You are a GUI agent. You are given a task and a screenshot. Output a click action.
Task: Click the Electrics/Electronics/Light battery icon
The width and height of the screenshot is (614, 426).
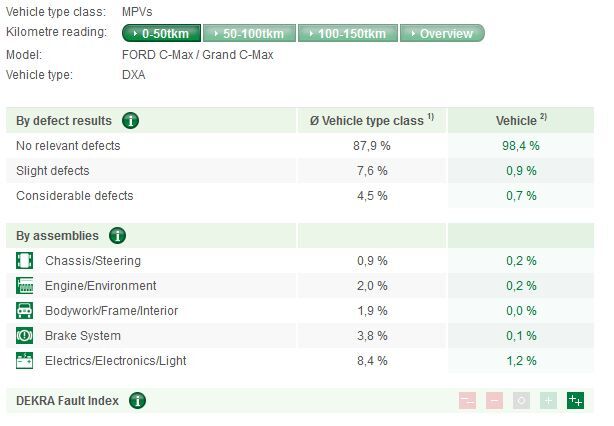(25, 361)
